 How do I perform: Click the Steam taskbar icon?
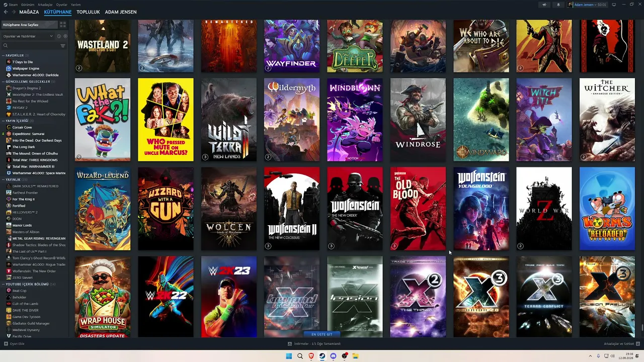pyautogui.click(x=322, y=356)
